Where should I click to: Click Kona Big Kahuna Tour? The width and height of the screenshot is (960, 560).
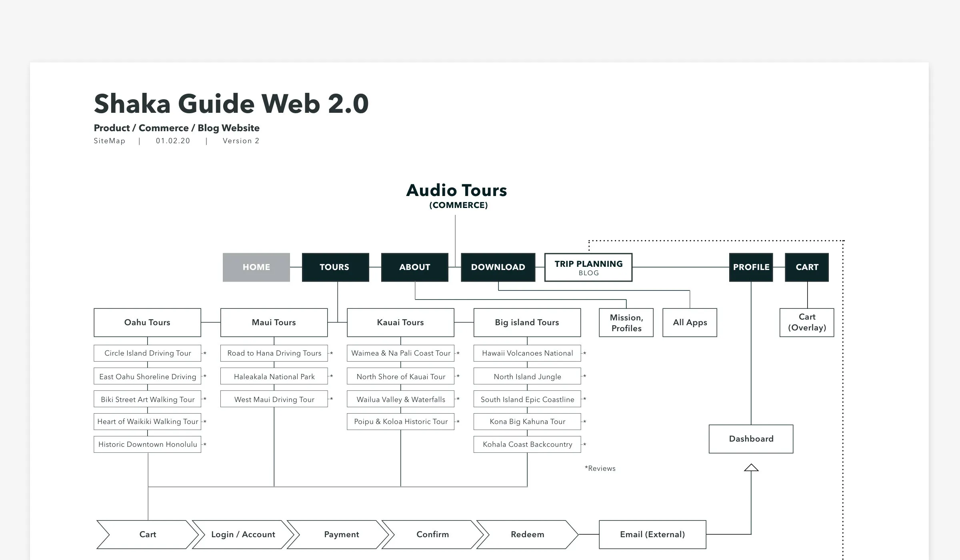coord(527,422)
